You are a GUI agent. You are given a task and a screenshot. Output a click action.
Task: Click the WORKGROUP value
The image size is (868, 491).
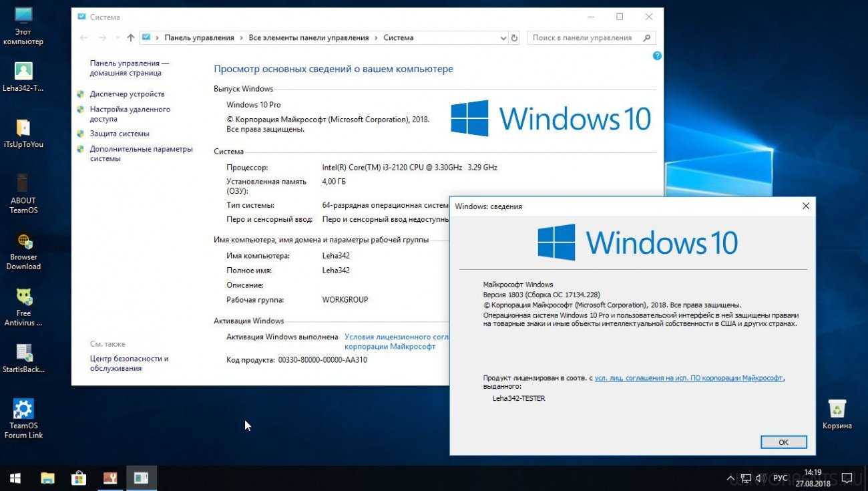tap(345, 300)
